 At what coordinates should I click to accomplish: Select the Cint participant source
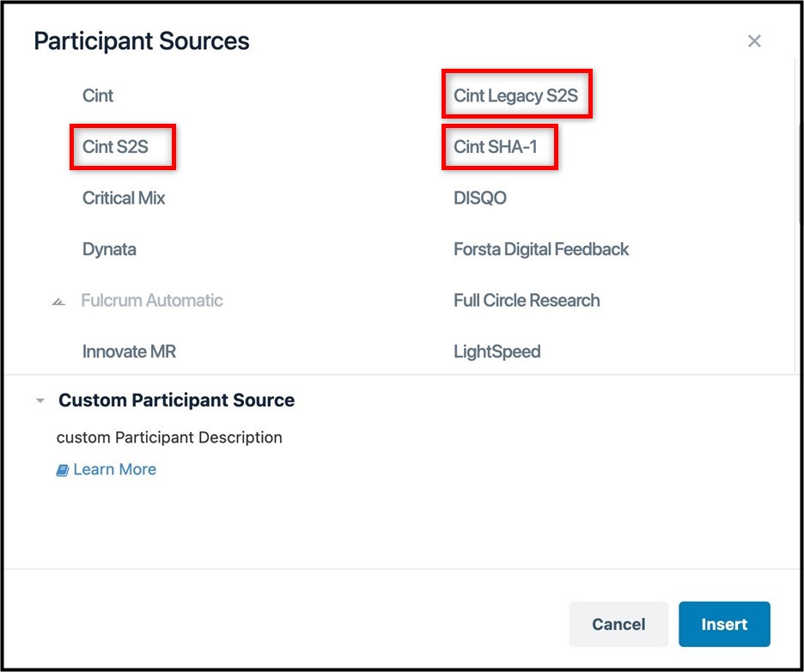point(97,95)
